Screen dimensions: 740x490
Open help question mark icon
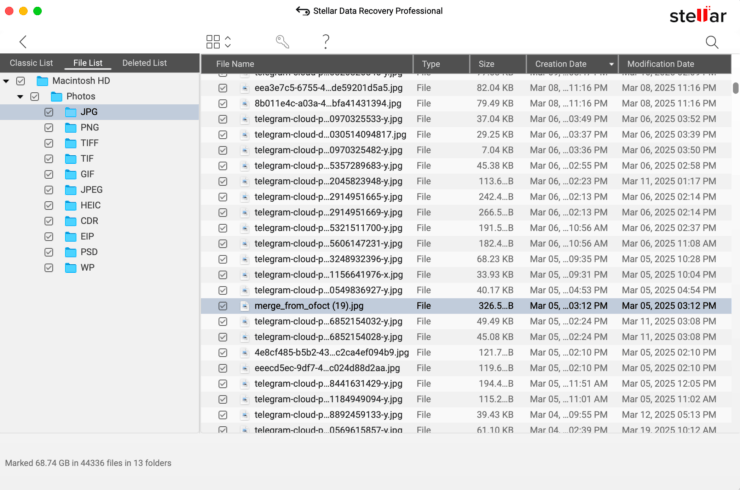(x=326, y=42)
